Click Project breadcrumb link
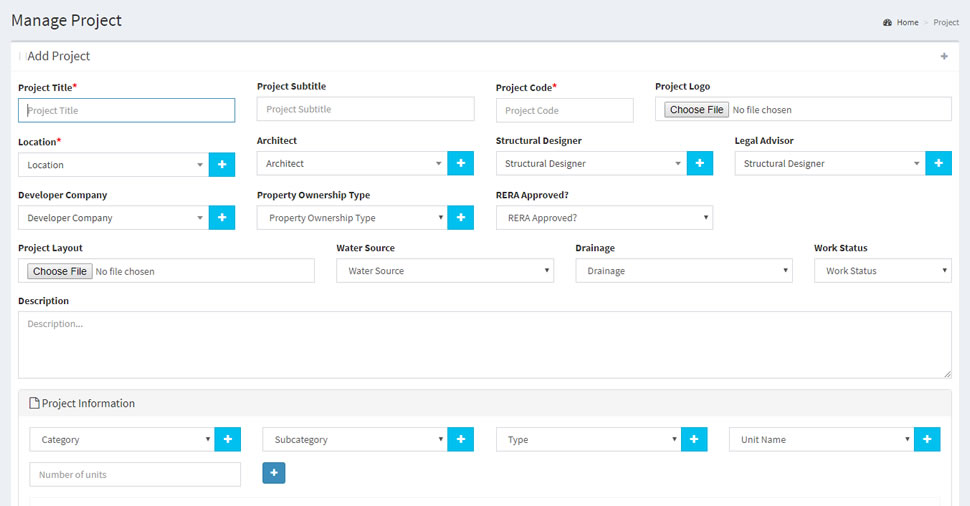 [946, 22]
